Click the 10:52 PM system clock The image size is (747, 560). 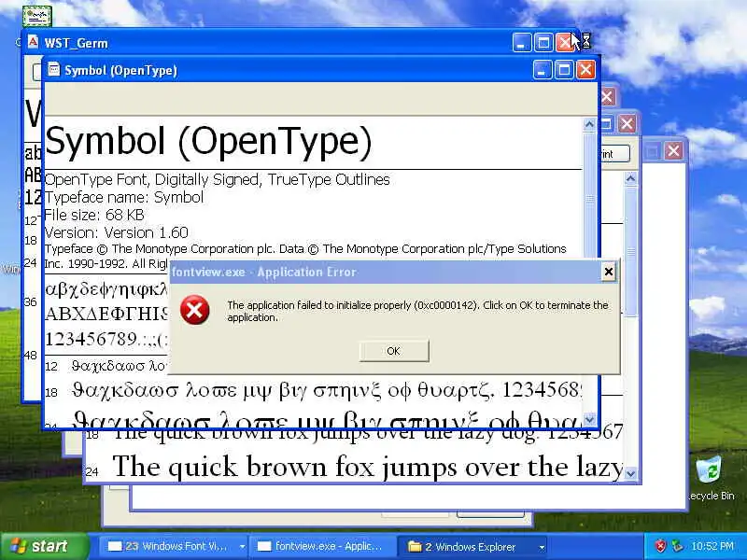712,546
